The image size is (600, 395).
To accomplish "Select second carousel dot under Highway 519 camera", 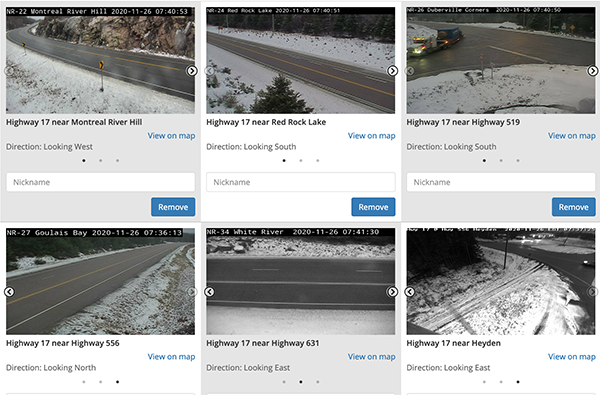I will click(501, 160).
